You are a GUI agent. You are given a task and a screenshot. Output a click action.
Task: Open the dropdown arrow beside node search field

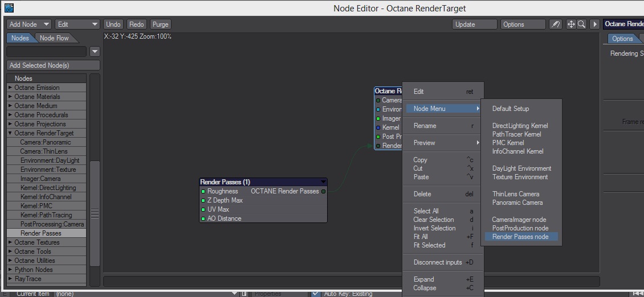(x=95, y=51)
